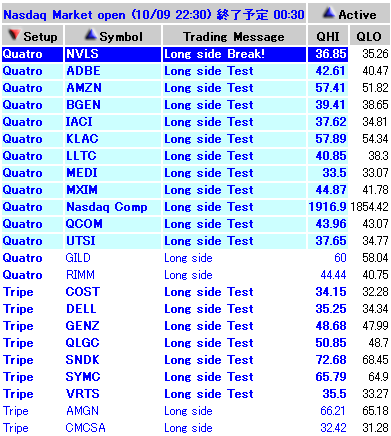Image resolution: width=391 pixels, height=436 pixels.
Task: Click the AMGN symbol entry
Action: [x=82, y=411]
